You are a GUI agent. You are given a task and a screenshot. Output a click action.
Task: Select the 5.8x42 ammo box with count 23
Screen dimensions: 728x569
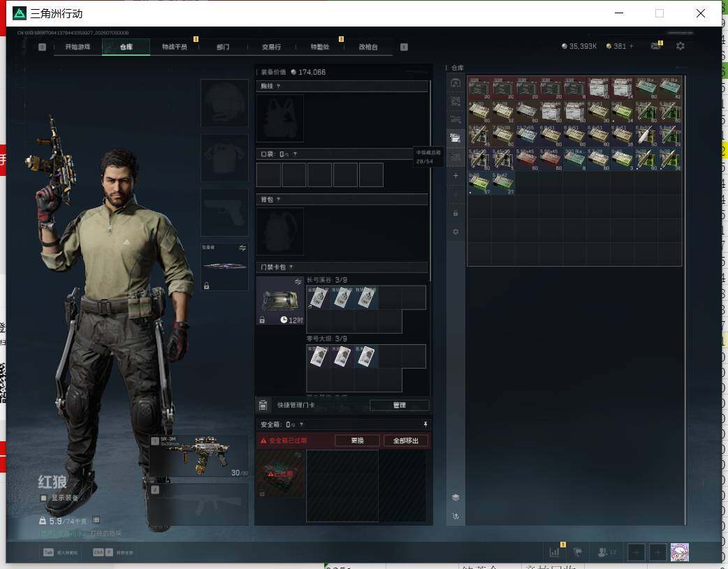point(503,184)
